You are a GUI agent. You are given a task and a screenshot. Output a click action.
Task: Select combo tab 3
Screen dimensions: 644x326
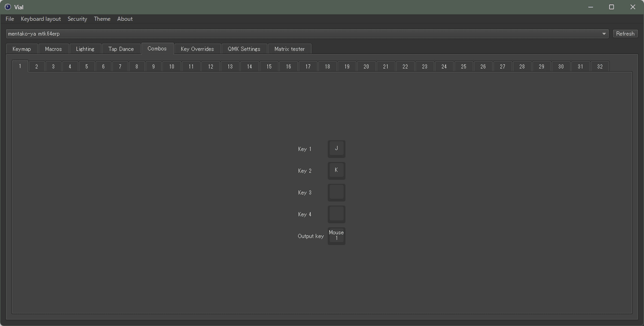click(53, 66)
